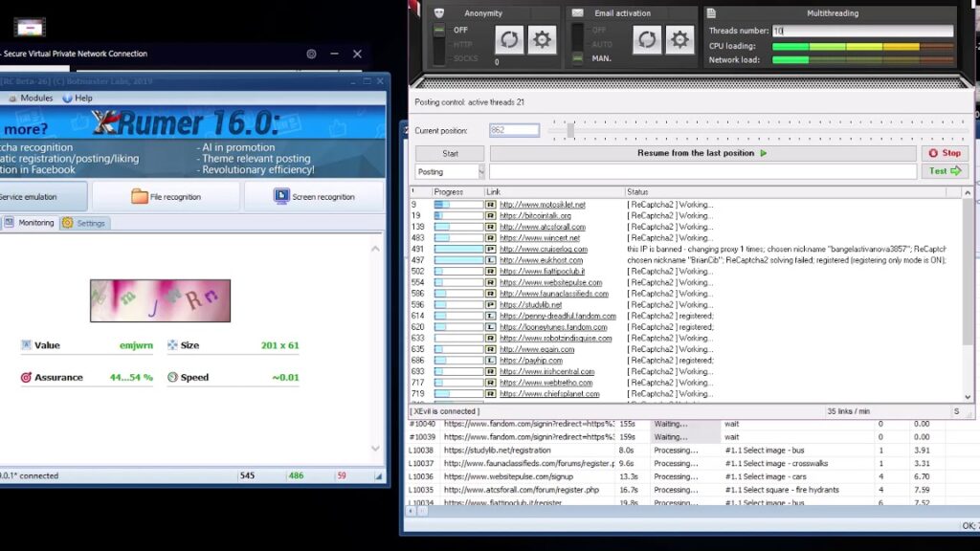Click the Anonymity refresh icon
Viewport: 980px width, 551px height.
[x=509, y=40]
